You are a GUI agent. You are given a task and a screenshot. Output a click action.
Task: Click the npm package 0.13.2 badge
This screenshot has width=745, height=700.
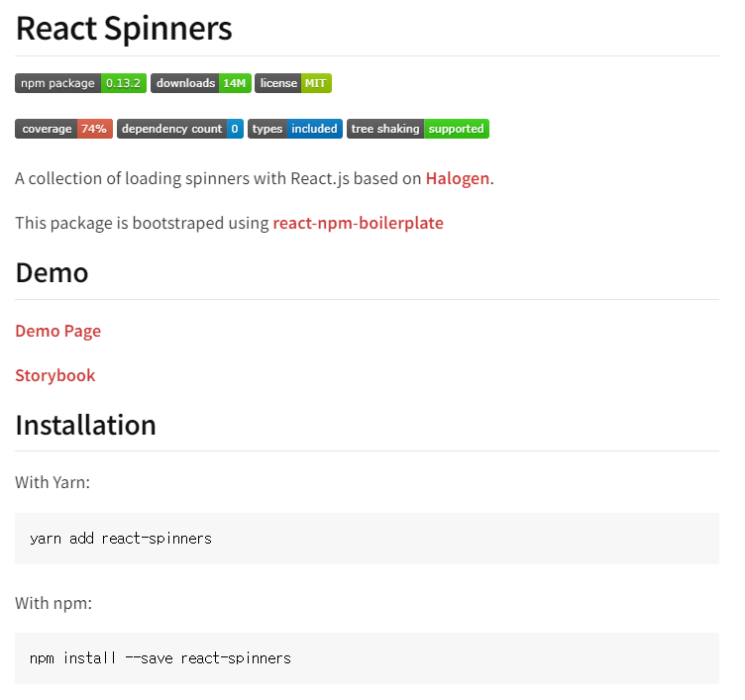tap(81, 83)
